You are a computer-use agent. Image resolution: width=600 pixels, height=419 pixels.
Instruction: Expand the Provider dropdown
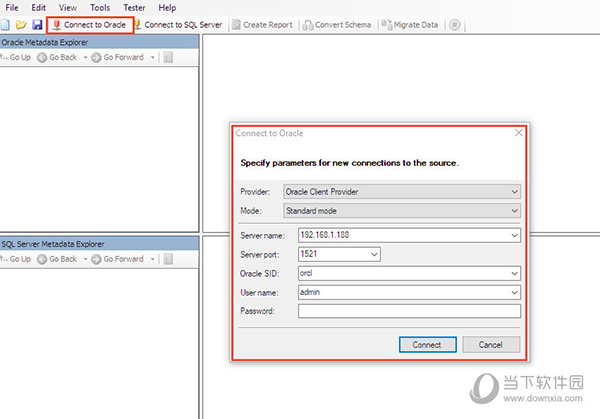point(514,191)
